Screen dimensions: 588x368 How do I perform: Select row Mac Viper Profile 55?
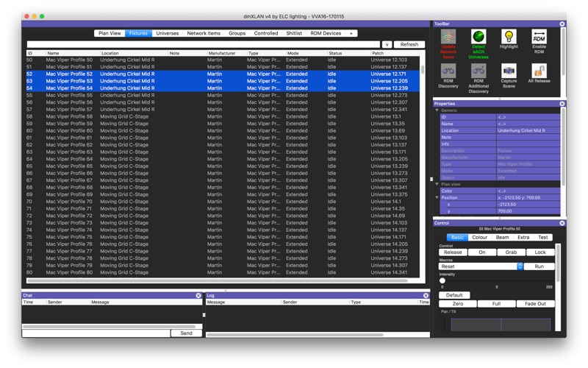point(223,96)
